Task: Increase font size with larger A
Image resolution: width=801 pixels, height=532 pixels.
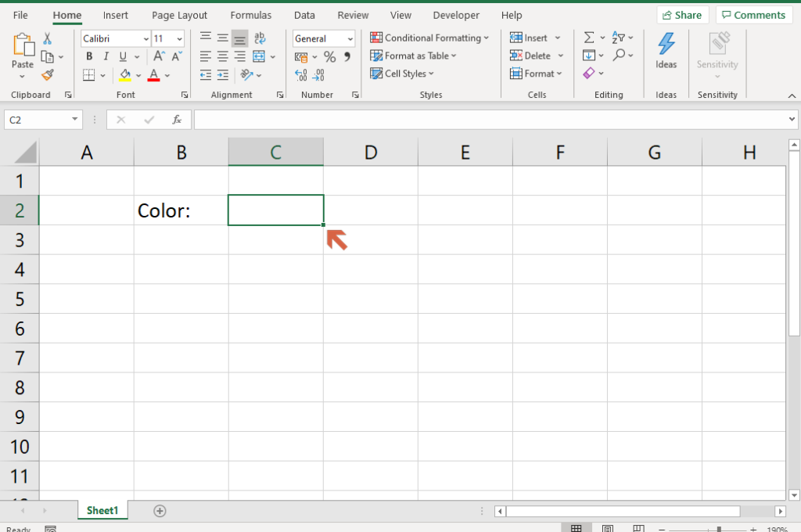Action: point(159,56)
